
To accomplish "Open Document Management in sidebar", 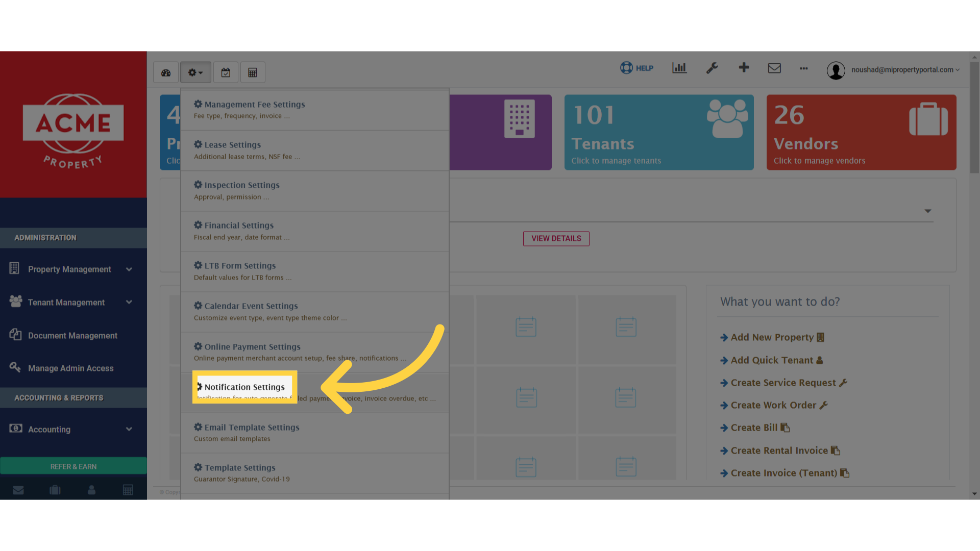I will coord(73,335).
